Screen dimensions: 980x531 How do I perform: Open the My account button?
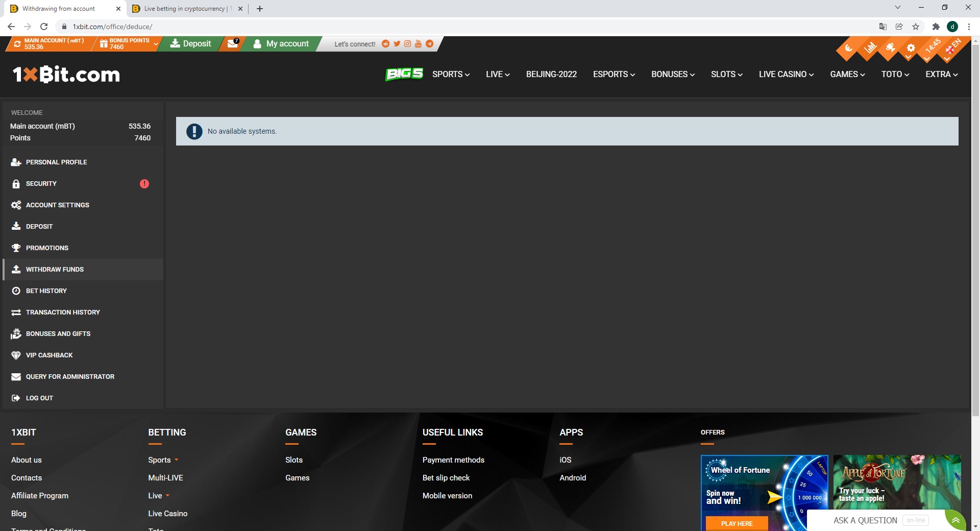point(281,44)
